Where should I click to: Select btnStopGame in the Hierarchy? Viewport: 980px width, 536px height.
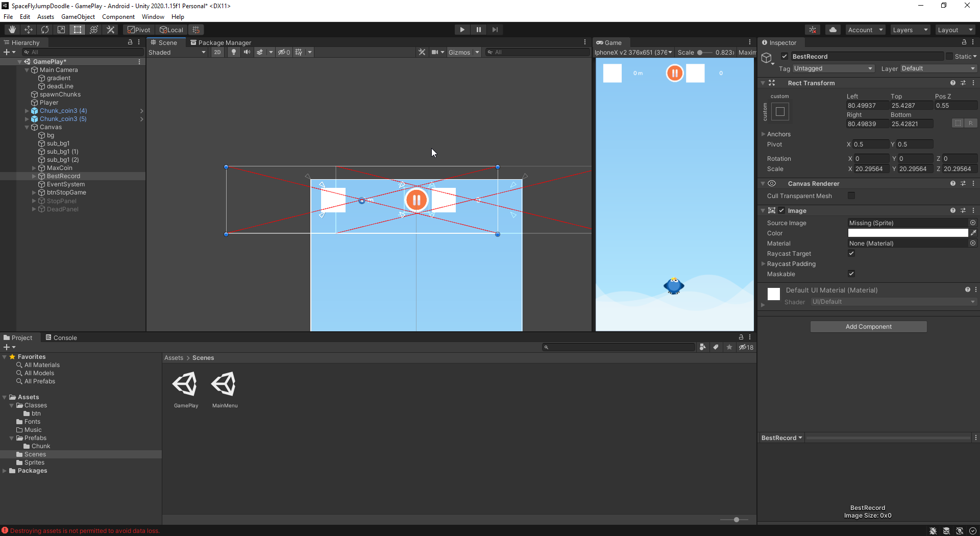[66, 192]
